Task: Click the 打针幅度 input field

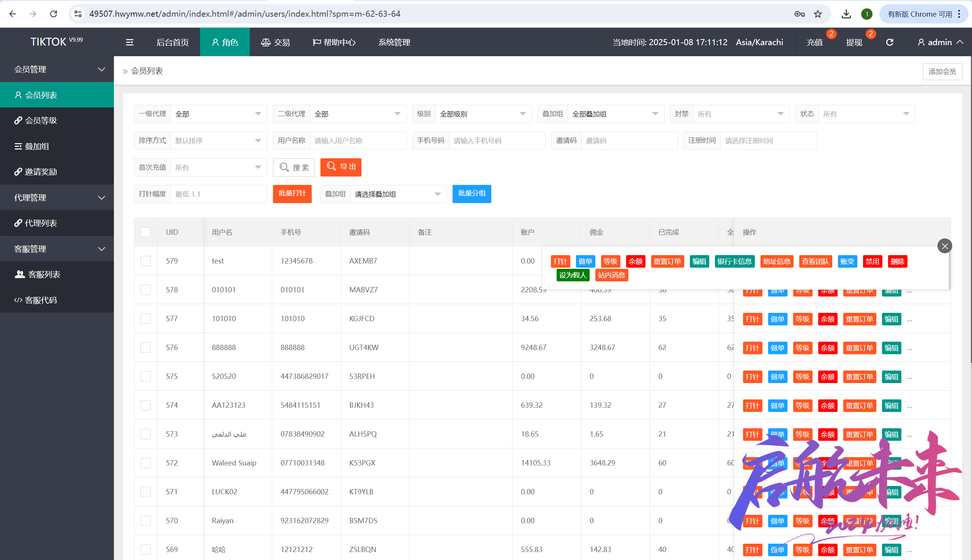Action: tap(218, 194)
